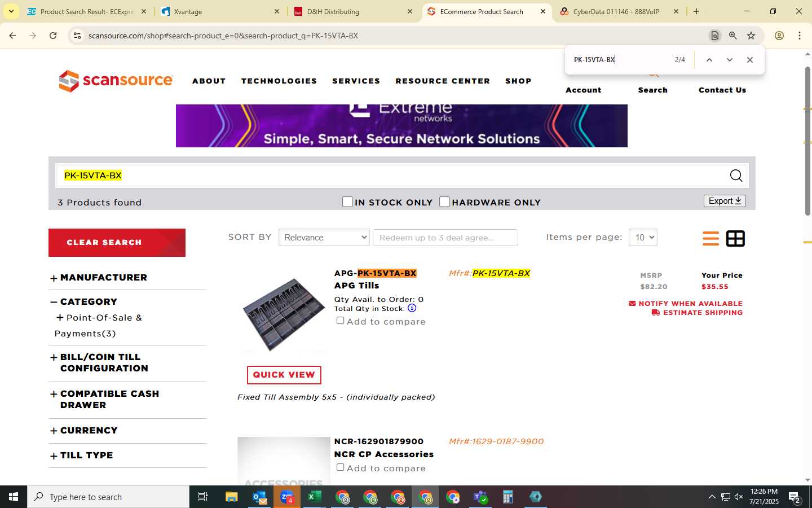Open Windows Start menu
The image size is (812, 508).
point(14,497)
